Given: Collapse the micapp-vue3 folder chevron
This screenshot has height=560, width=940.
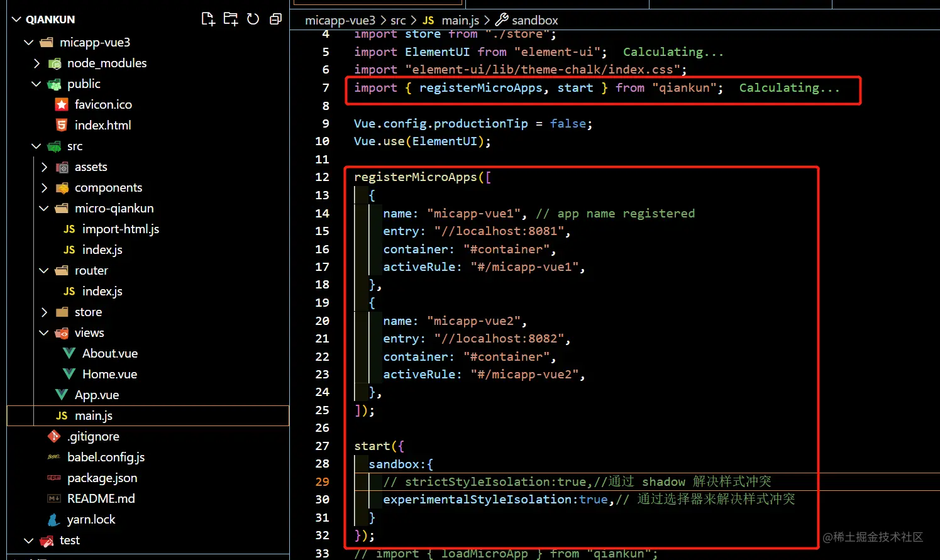Looking at the screenshot, I should [28, 42].
